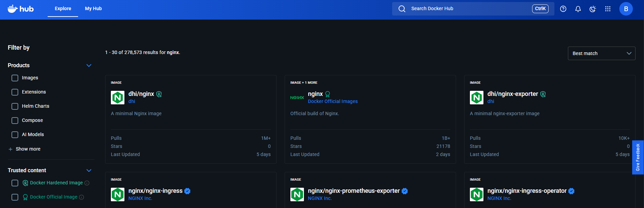644x208 pixels.
Task: Open the help question mark icon
Action: (563, 9)
